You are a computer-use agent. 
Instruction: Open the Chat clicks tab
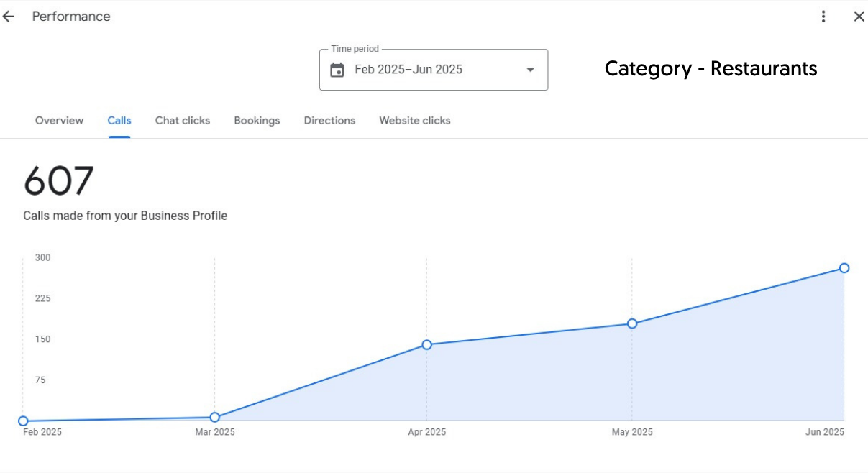(183, 121)
